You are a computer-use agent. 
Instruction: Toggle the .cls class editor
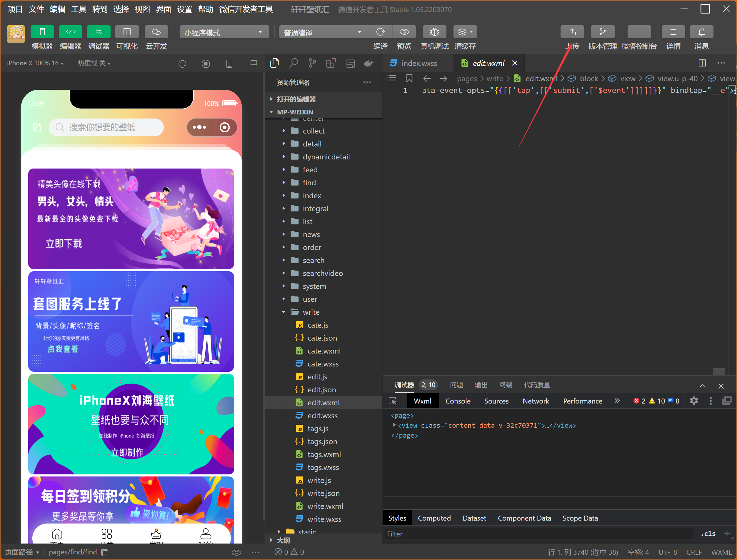708,534
